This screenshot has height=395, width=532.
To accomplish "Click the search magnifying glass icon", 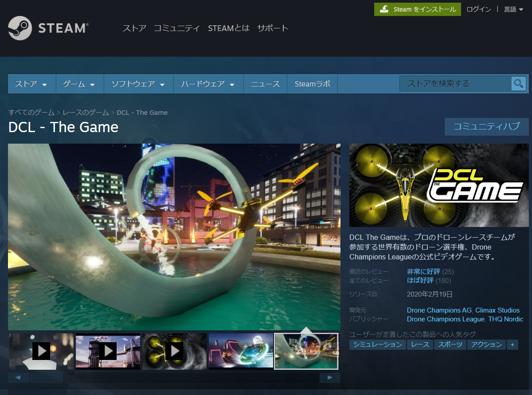I will coord(518,83).
